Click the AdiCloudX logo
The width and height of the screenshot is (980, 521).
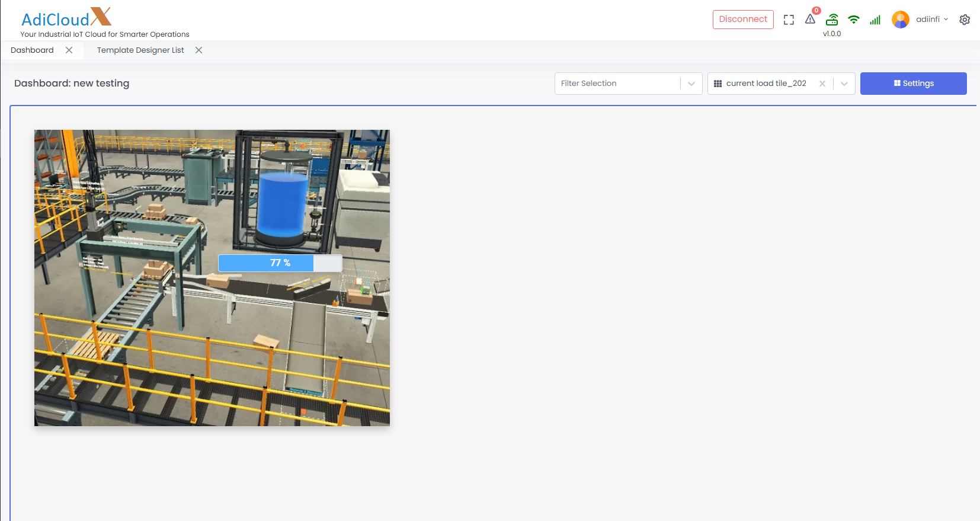[66, 18]
